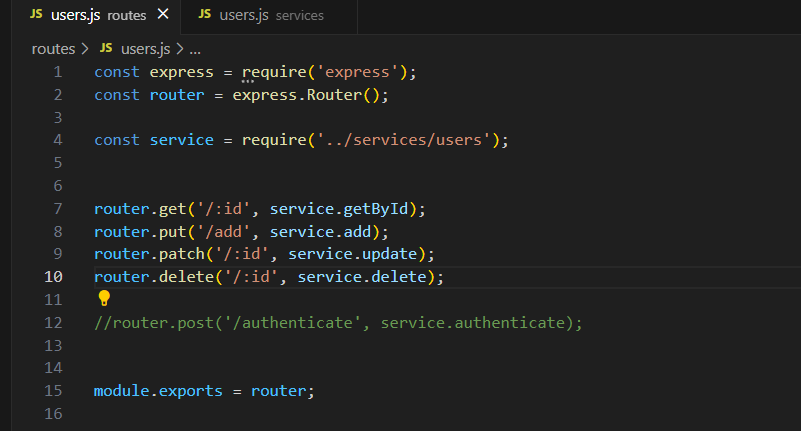Click router.delete on line 10
The image size is (801, 431).
(x=154, y=277)
